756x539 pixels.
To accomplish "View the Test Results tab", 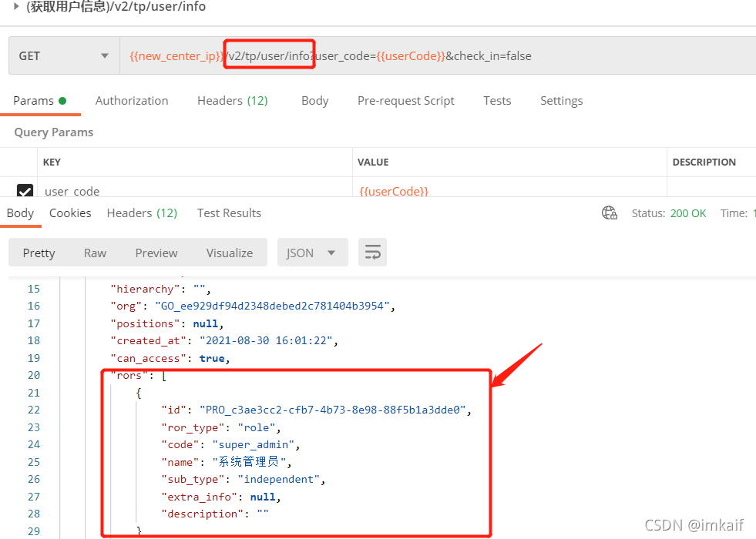I will click(229, 213).
